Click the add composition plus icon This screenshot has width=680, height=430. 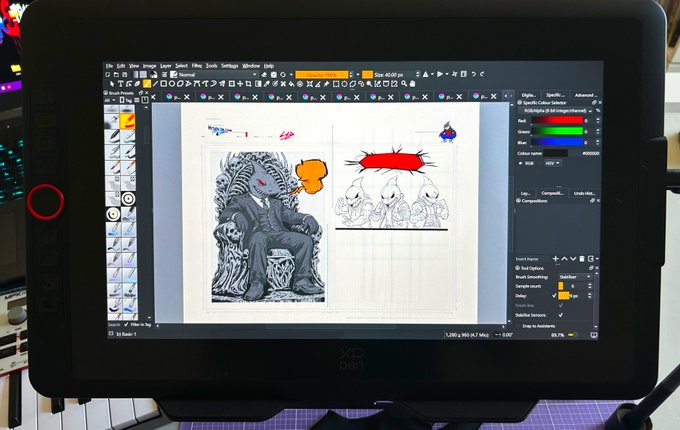point(556,259)
